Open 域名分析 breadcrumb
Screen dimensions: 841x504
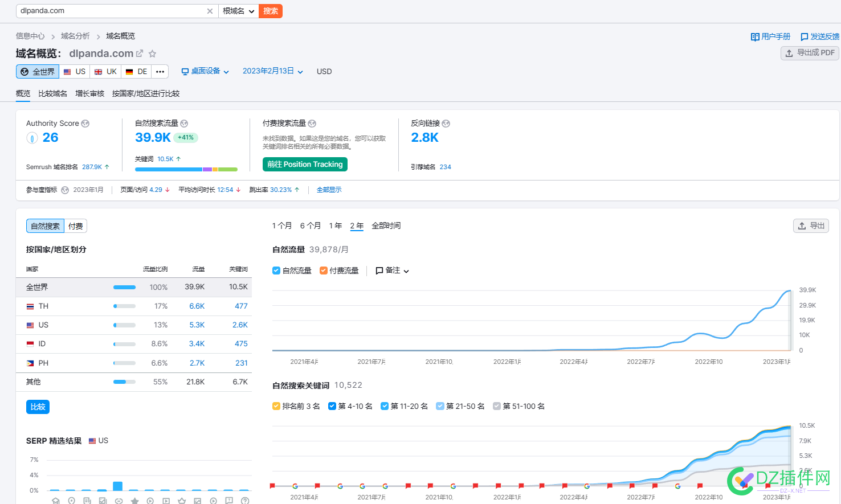(x=75, y=36)
